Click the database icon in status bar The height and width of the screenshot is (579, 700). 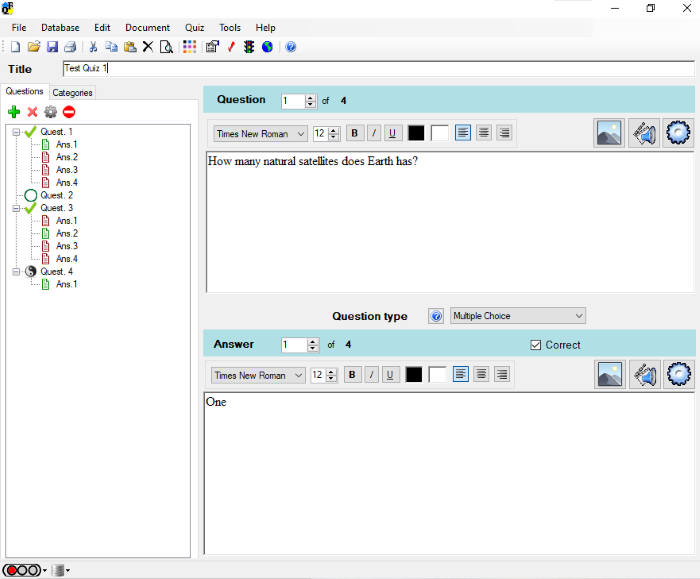57,570
